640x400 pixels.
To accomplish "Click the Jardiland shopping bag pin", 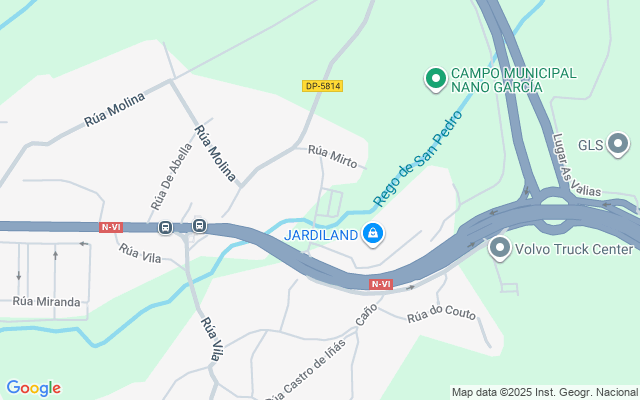I will [372, 234].
